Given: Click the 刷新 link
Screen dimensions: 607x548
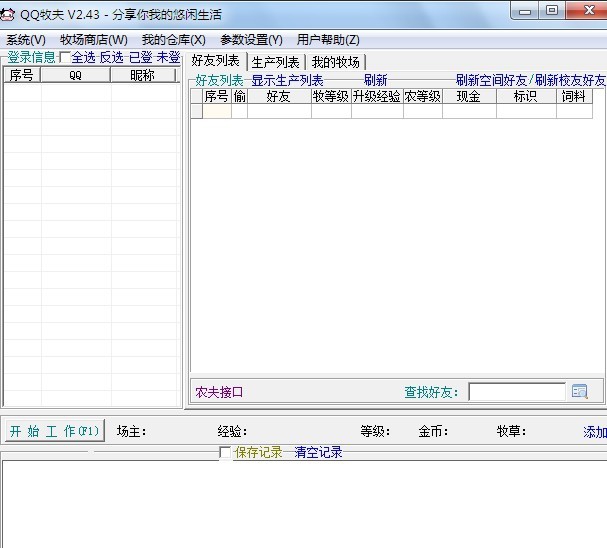Looking at the screenshot, I should 376,80.
